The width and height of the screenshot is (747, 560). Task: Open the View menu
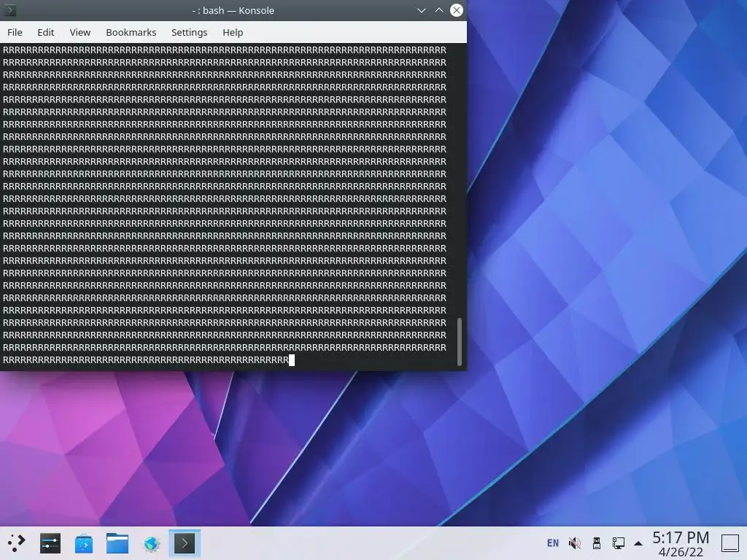[x=80, y=32]
